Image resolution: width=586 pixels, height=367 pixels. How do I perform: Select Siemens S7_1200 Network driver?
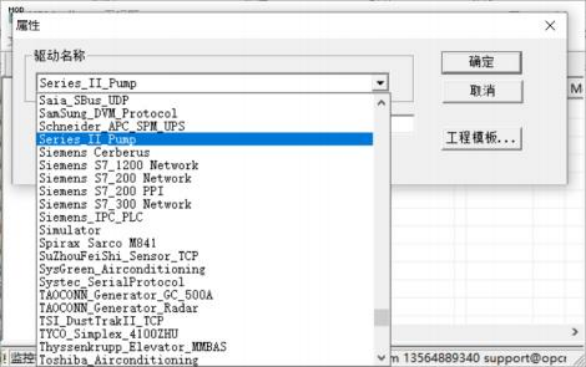pos(206,165)
